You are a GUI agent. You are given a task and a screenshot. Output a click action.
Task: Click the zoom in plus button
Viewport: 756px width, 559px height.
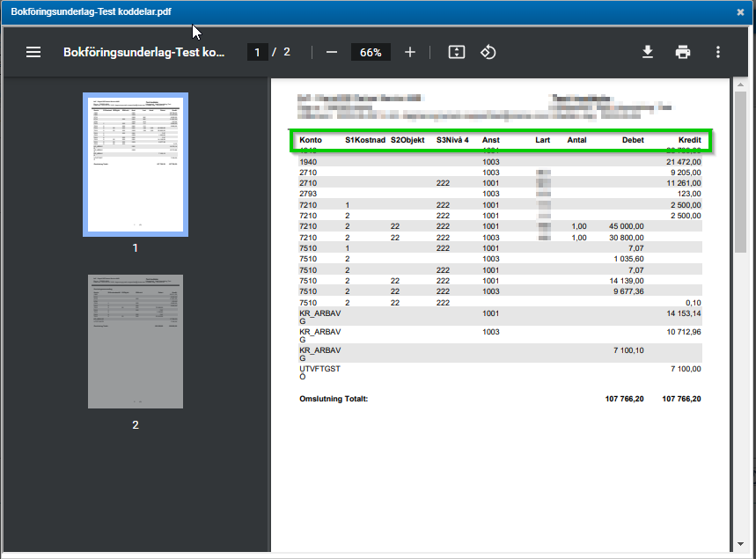[409, 52]
